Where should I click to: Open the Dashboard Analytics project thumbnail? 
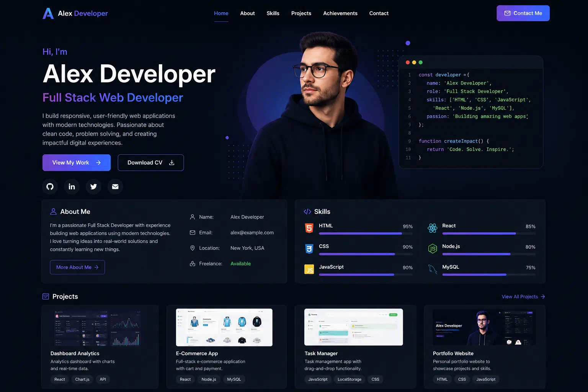pos(98,328)
